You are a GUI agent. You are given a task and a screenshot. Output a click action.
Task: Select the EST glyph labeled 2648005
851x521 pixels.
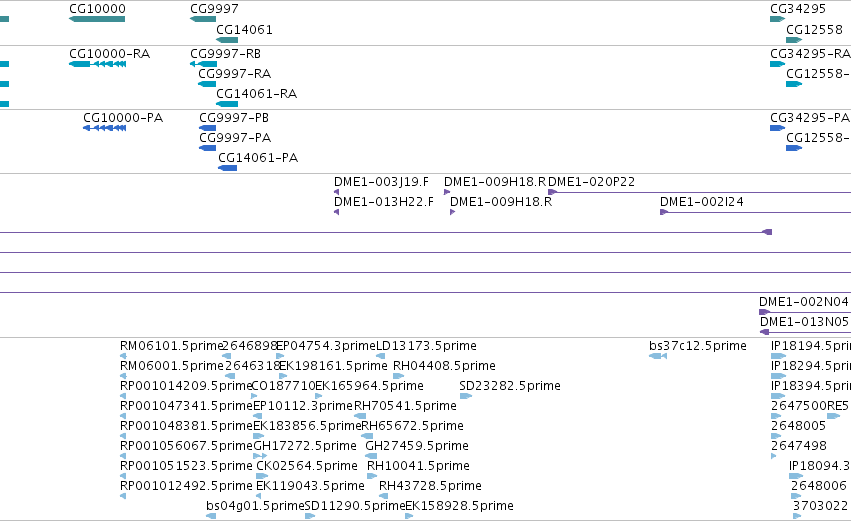776,436
